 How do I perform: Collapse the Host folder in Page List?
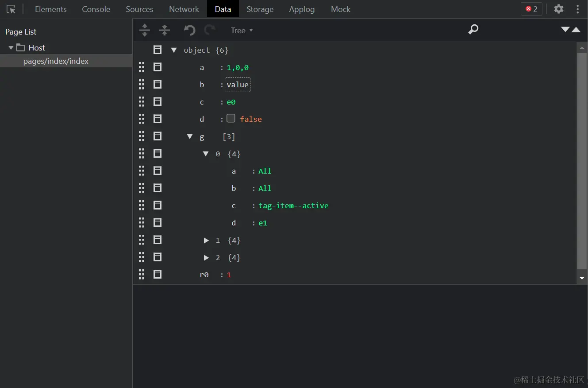[x=11, y=47]
